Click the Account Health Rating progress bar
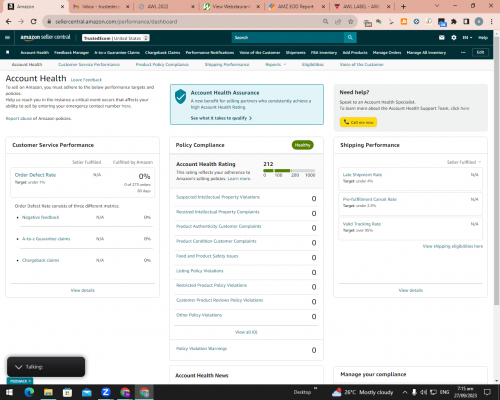The height and width of the screenshot is (400, 500). pyautogui.click(x=289, y=170)
